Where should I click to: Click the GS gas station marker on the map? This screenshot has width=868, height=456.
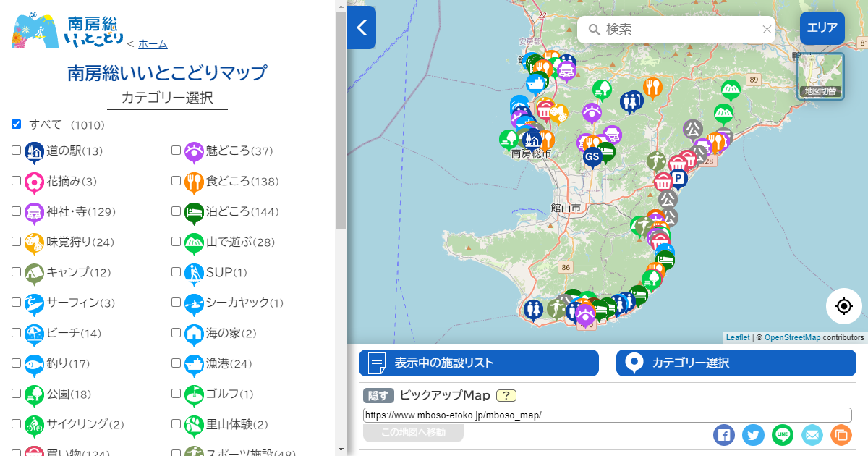point(592,156)
